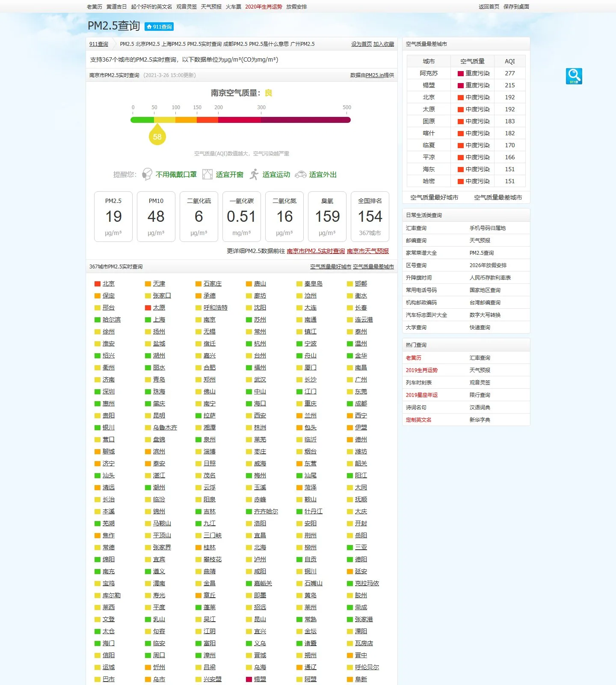Open 老黄历 in top navigation
This screenshot has width=616, height=685.
pos(95,7)
